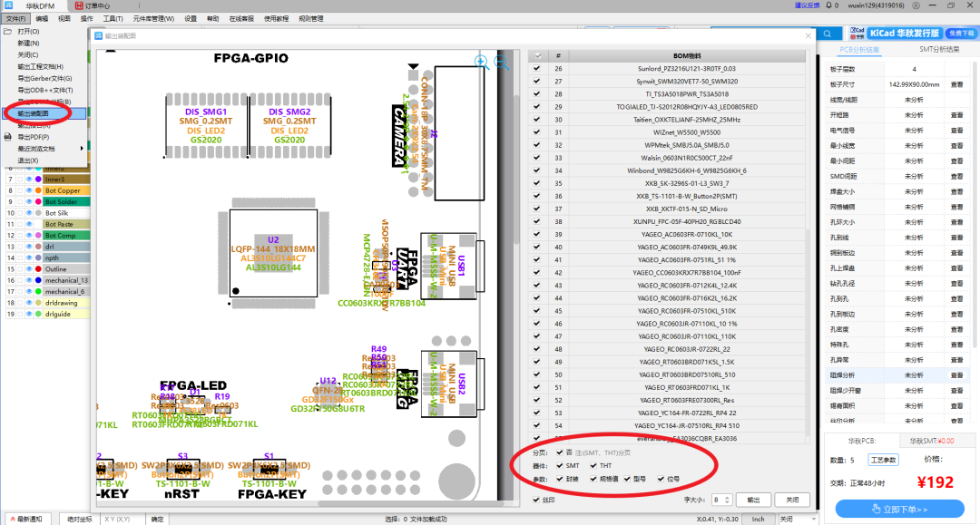Open the 工具(T) menu
980x525 pixels.
pos(113,19)
